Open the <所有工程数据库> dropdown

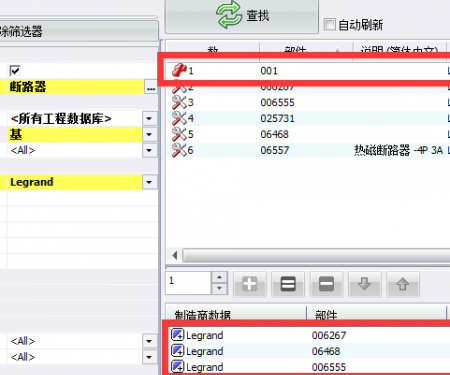point(149,118)
